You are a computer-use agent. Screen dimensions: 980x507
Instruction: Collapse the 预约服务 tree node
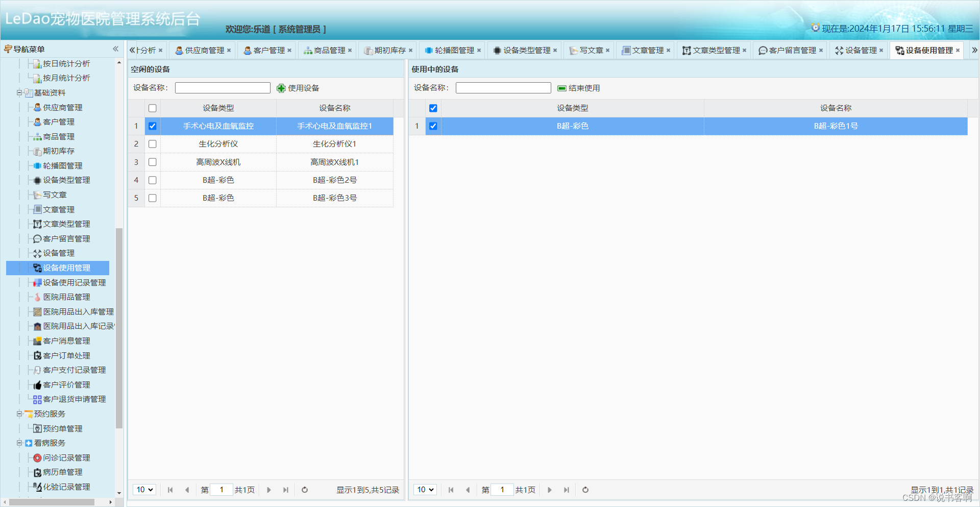[19, 414]
